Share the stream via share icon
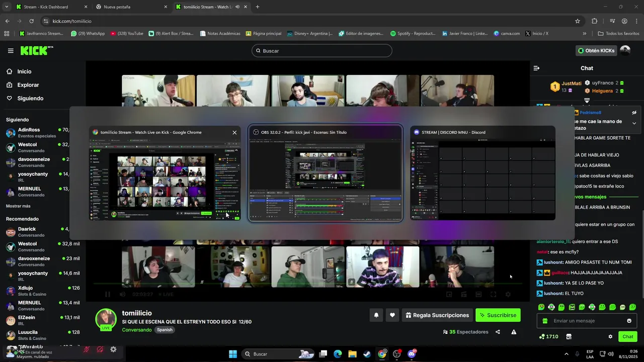 [x=498, y=332]
